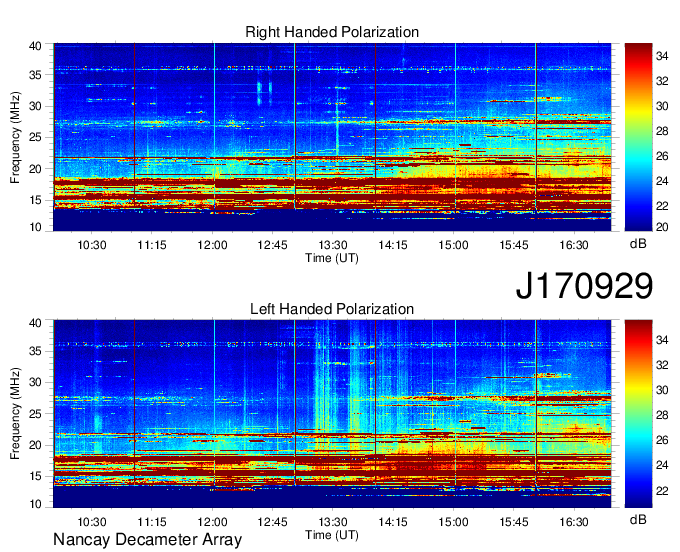Image resolution: width=680 pixels, height=552 pixels.
Task: Click the 10 MHz tick on Right Handed plot
Action: click(35, 227)
